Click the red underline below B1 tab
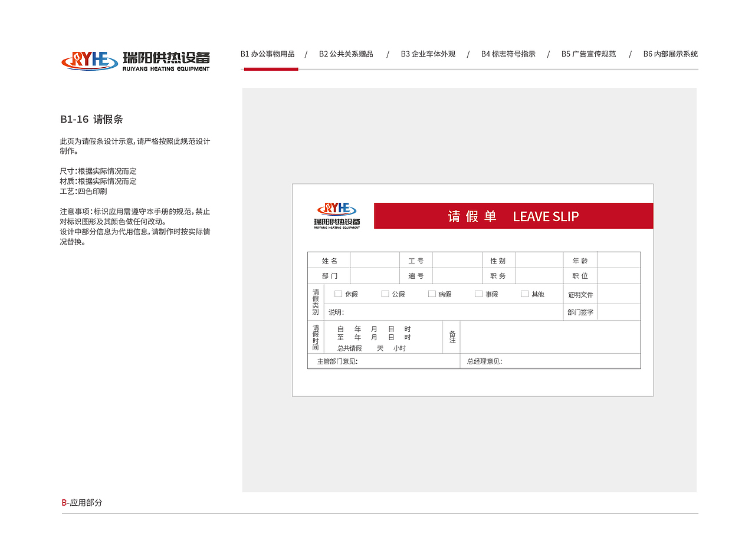Image resolution: width=755 pixels, height=560 pixels. (270, 69)
